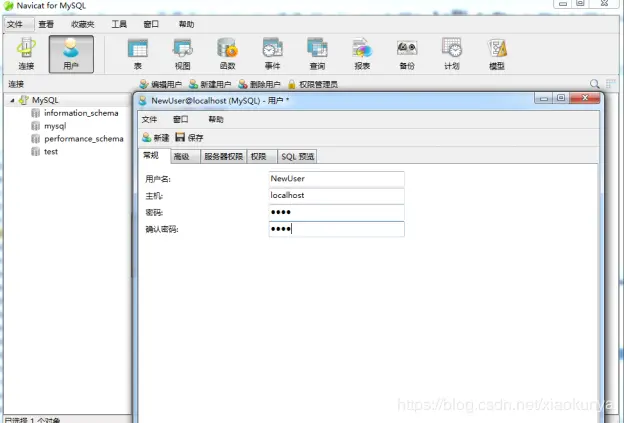The height and width of the screenshot is (423, 624).
Task: Open the 视图 views section
Action: pos(183,54)
